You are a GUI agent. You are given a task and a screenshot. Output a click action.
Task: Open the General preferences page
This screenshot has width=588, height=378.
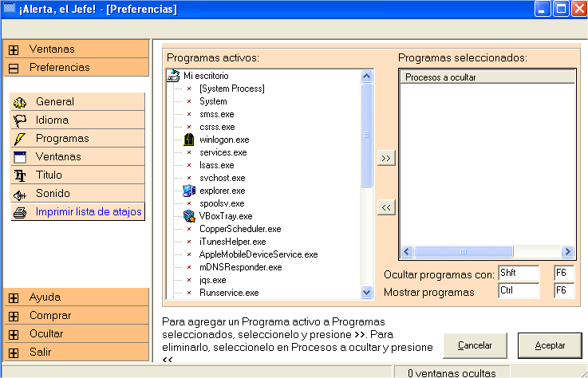77,101
